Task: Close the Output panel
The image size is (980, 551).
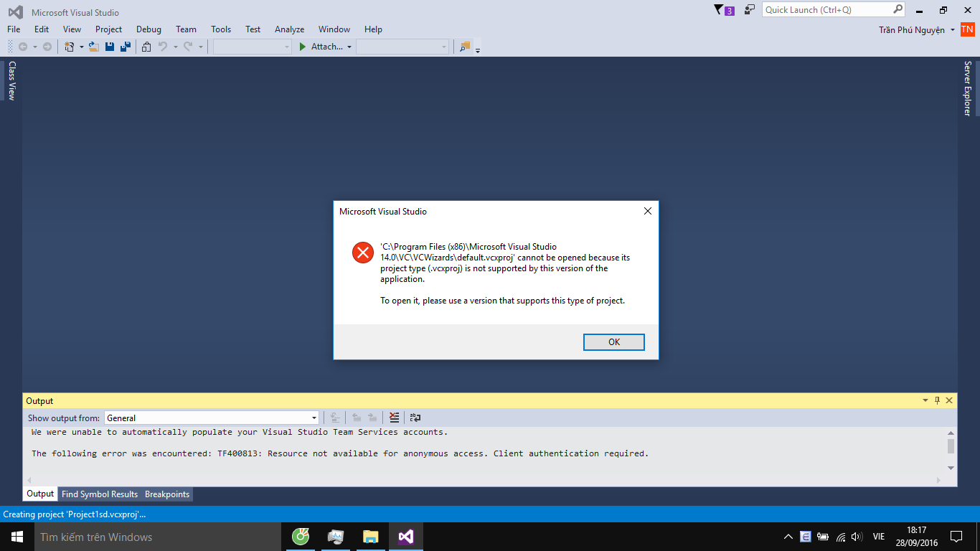Action: [x=949, y=401]
